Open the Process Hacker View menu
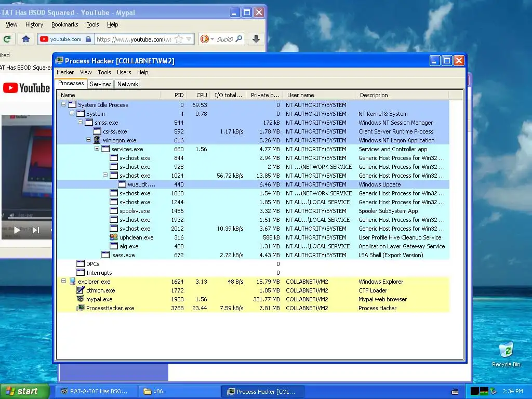Image resolution: width=532 pixels, height=399 pixels. (86, 72)
